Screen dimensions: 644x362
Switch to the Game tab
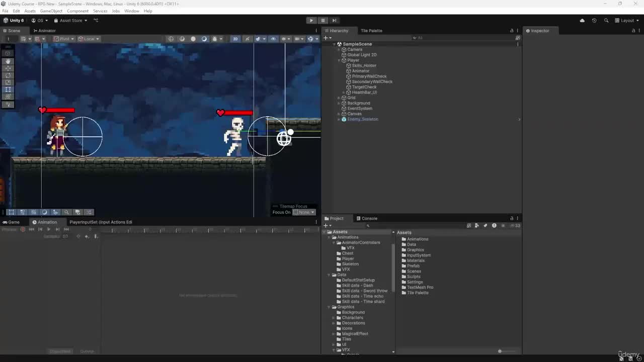[x=11, y=222]
